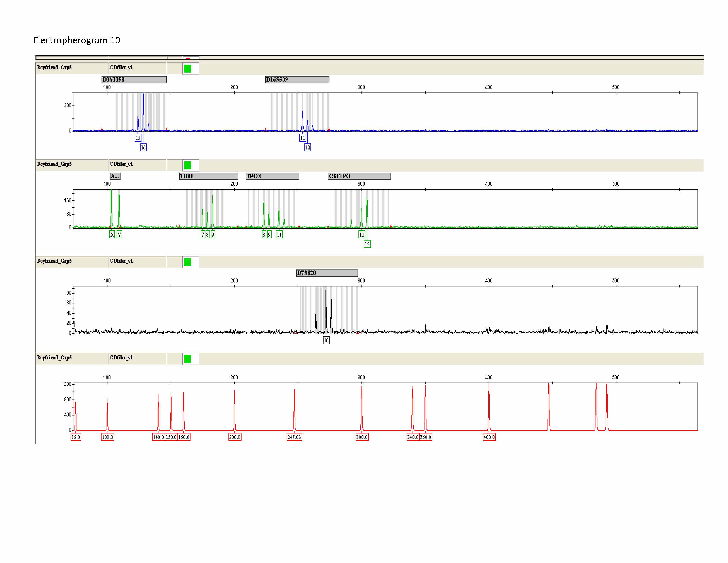Click the D3S1358 locus marker header
The height and width of the screenshot is (563, 728).
tap(134, 79)
